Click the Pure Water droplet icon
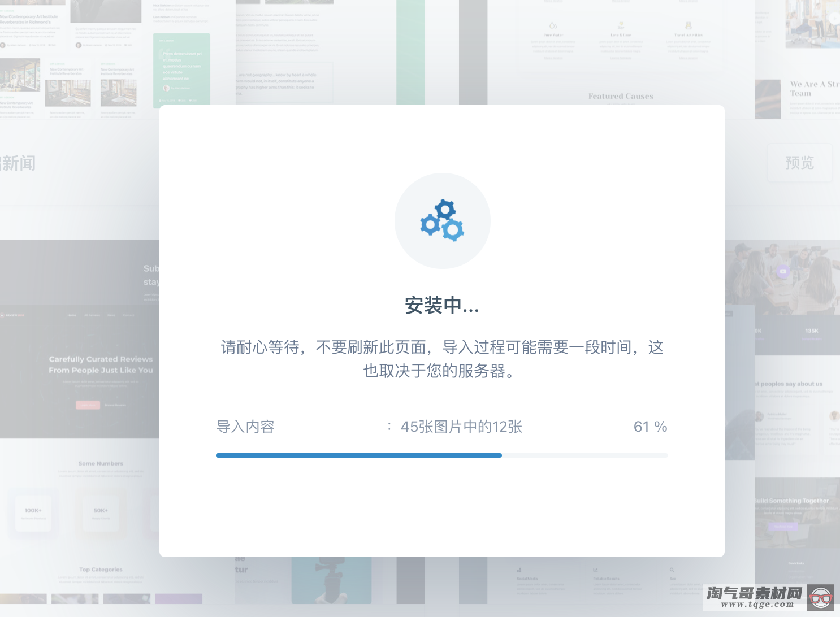840x617 pixels. pyautogui.click(x=553, y=25)
